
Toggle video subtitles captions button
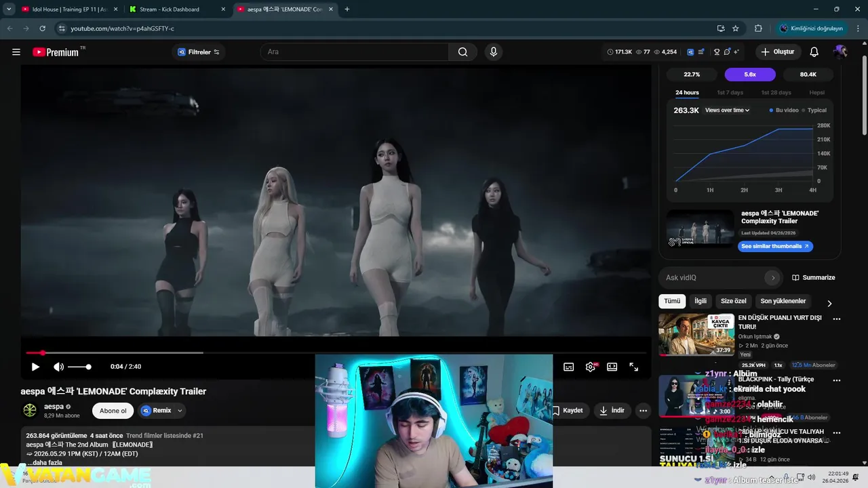tap(569, 367)
